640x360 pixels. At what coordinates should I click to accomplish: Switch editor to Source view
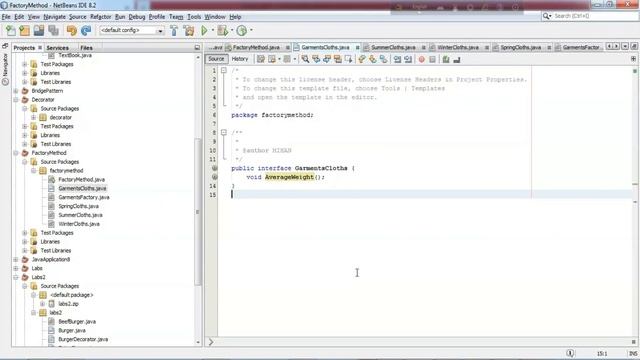216,59
